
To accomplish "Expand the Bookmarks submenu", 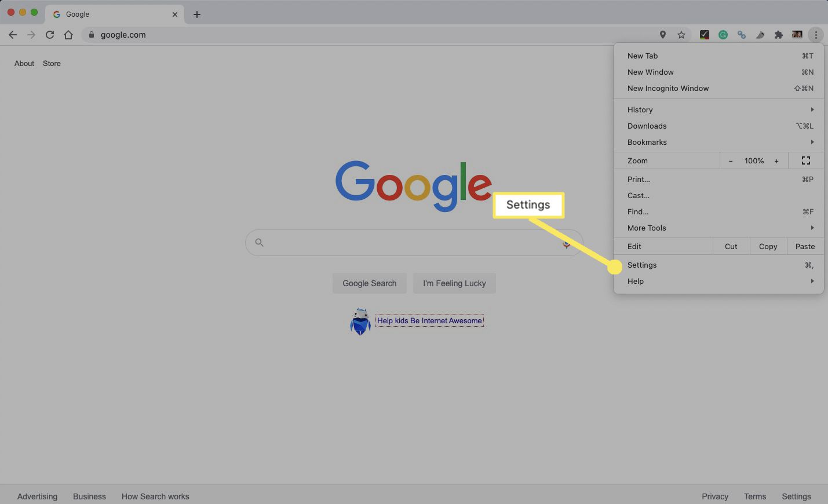I will 718,142.
